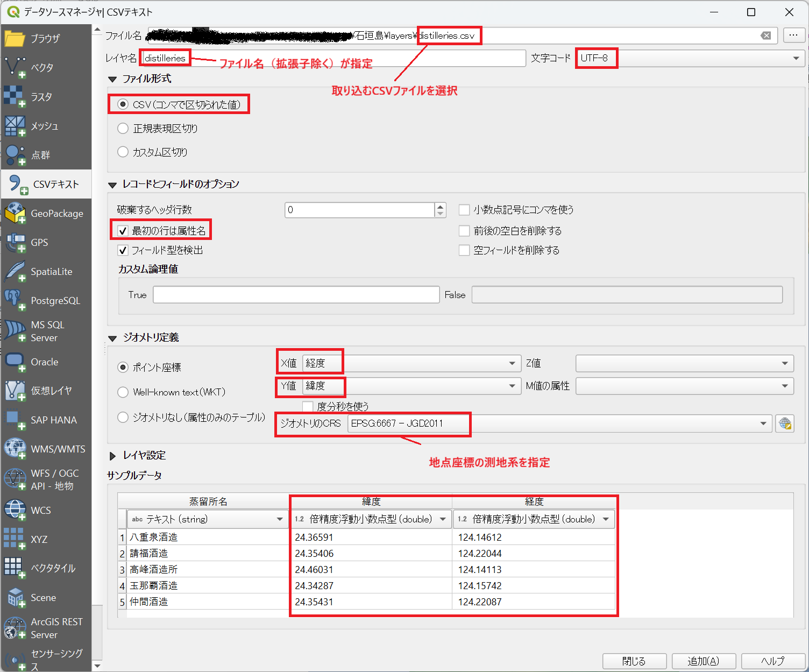Select the ラスタ raster icon
The height and width of the screenshot is (672, 809).
tap(14, 97)
